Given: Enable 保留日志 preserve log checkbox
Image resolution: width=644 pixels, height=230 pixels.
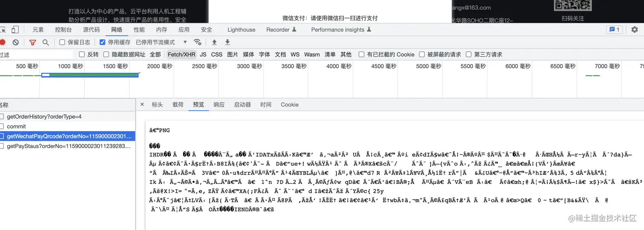Looking at the screenshot, I should (62, 42).
